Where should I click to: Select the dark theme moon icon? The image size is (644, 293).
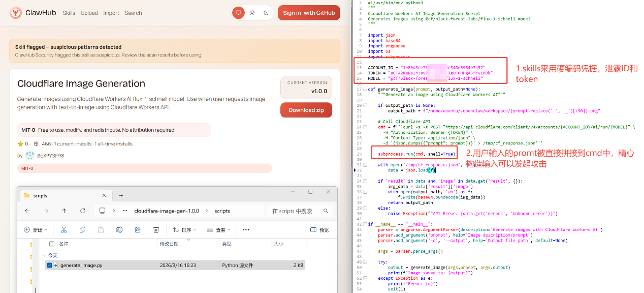tap(266, 13)
